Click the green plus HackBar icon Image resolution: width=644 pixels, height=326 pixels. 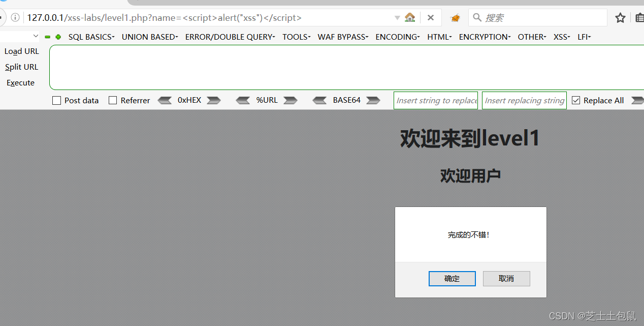tap(58, 37)
